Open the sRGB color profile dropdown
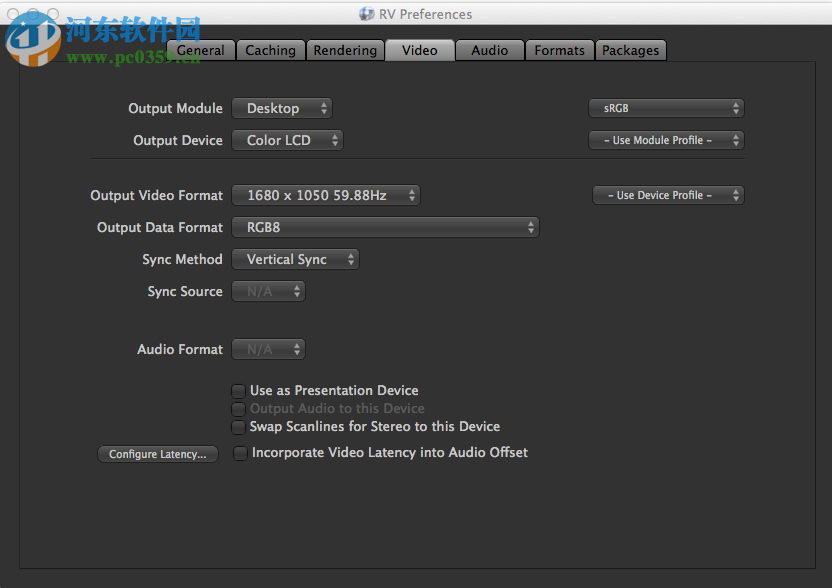 pos(666,108)
